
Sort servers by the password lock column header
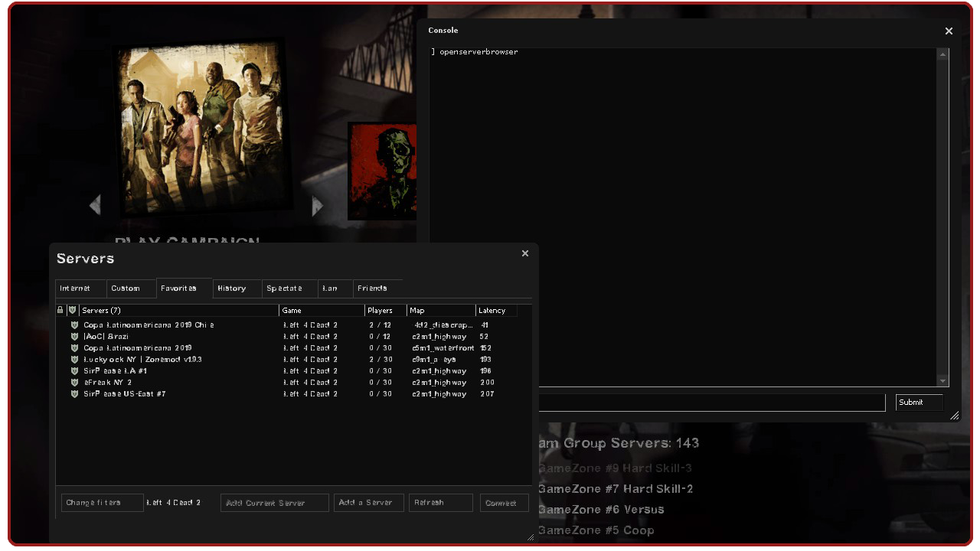(x=60, y=310)
